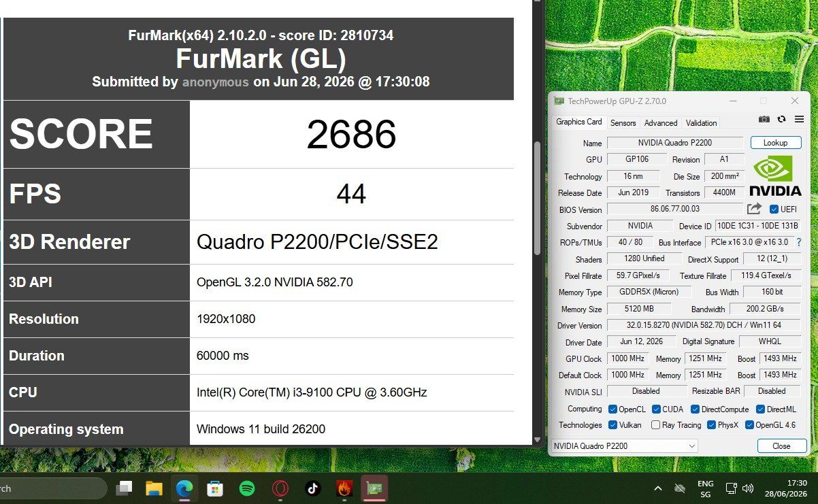Click the Driver Version field
818x504 pixels.
704,326
